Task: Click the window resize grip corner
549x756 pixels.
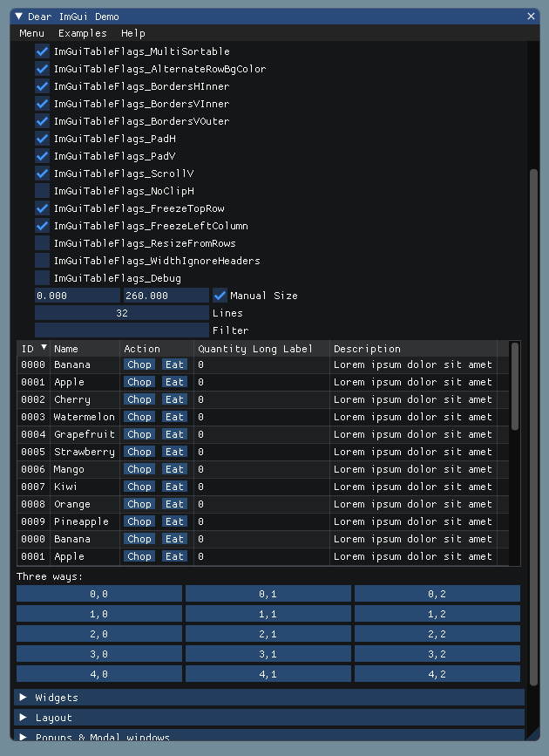Action: [x=534, y=735]
